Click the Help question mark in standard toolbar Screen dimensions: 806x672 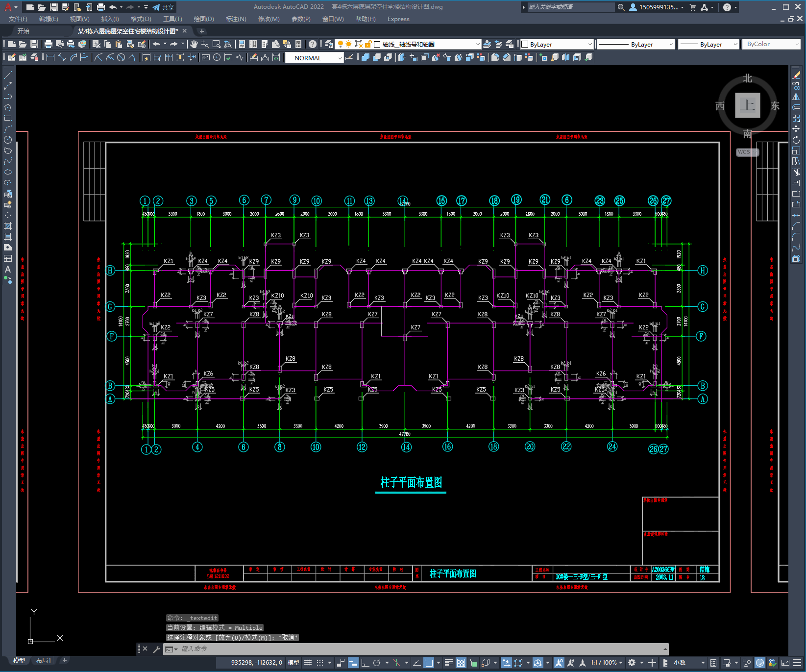[313, 44]
